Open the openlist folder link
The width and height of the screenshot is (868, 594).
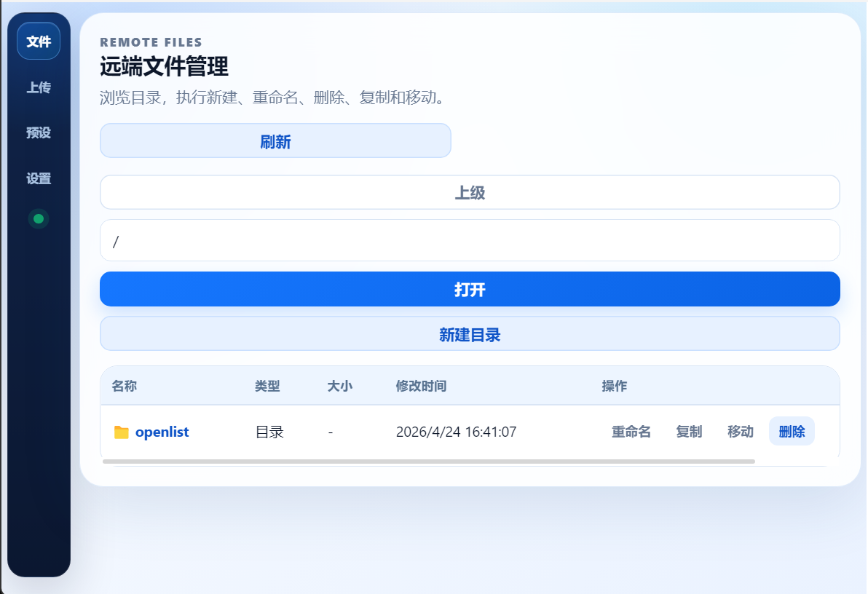tap(162, 432)
